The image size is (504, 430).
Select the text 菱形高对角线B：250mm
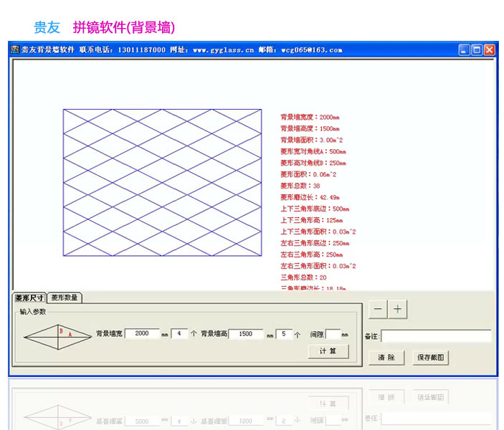(313, 163)
